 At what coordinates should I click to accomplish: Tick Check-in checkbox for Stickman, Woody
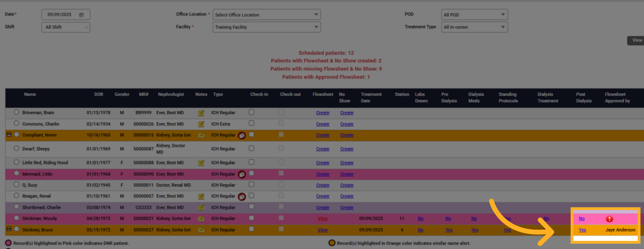[251, 218]
